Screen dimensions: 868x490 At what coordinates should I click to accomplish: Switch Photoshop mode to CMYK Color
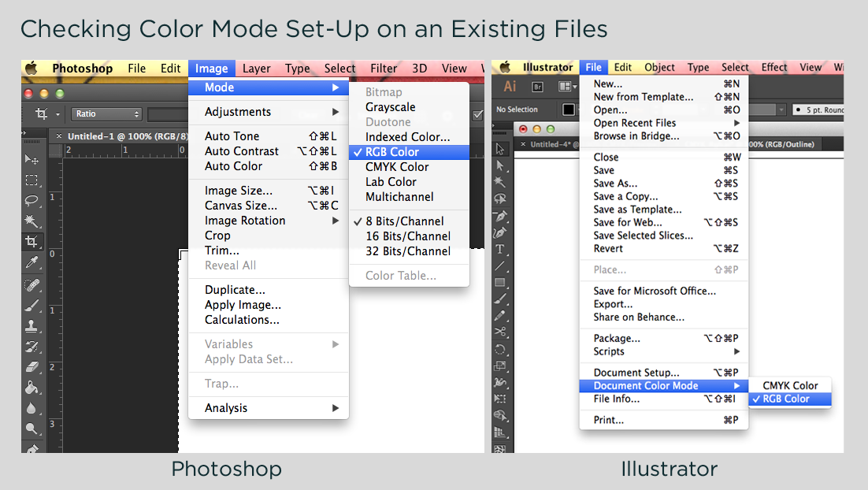pyautogui.click(x=409, y=167)
